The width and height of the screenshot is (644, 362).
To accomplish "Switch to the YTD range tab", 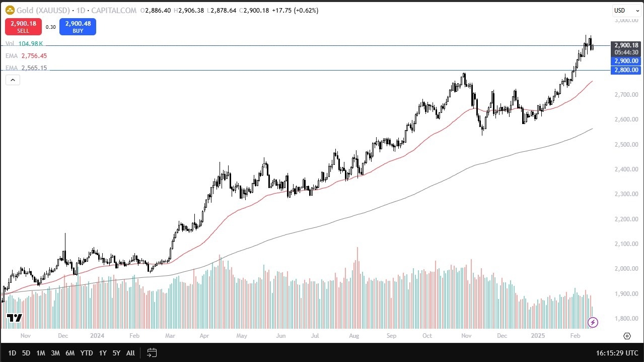I will (86, 353).
